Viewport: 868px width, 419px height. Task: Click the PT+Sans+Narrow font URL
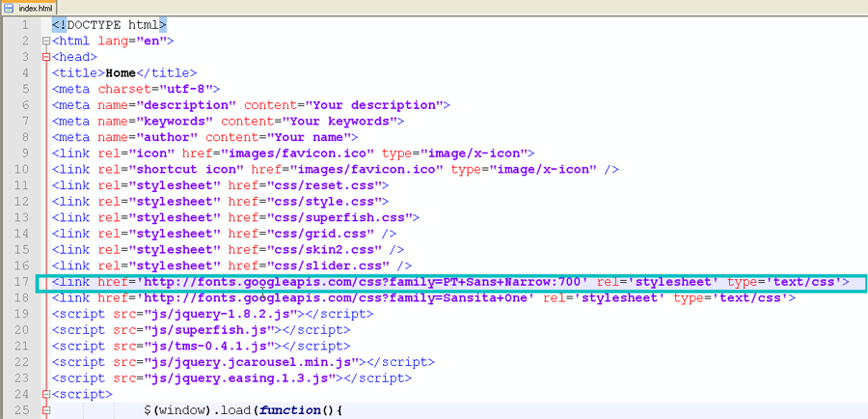pyautogui.click(x=363, y=282)
